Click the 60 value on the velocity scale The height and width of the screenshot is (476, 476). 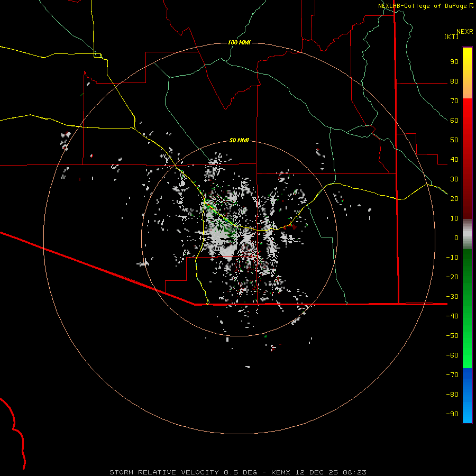(x=454, y=121)
